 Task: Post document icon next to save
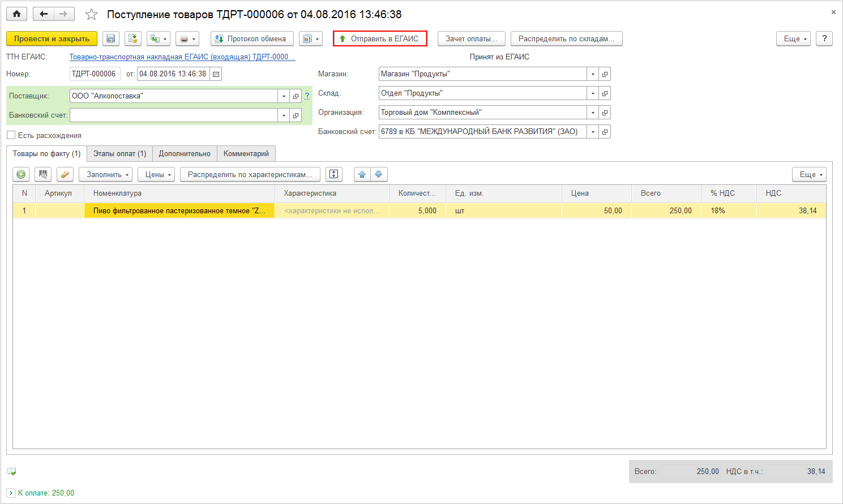pos(133,38)
